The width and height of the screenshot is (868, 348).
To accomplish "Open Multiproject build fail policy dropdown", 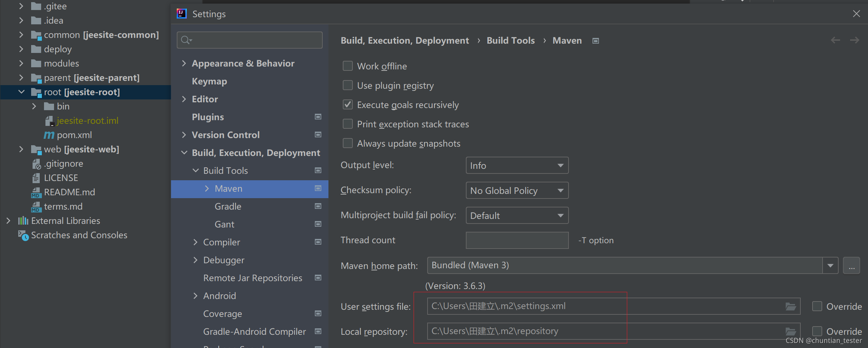I will pyautogui.click(x=517, y=215).
